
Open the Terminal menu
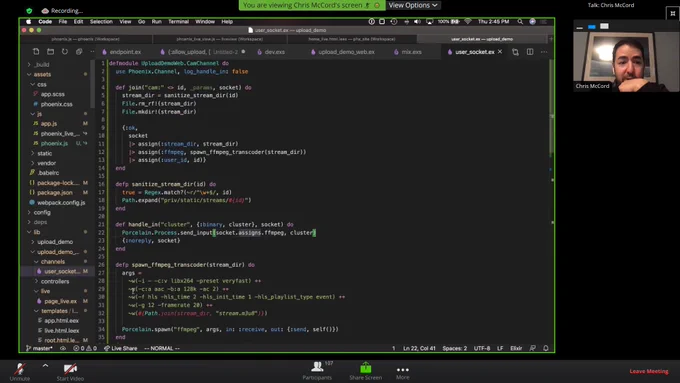178,21
